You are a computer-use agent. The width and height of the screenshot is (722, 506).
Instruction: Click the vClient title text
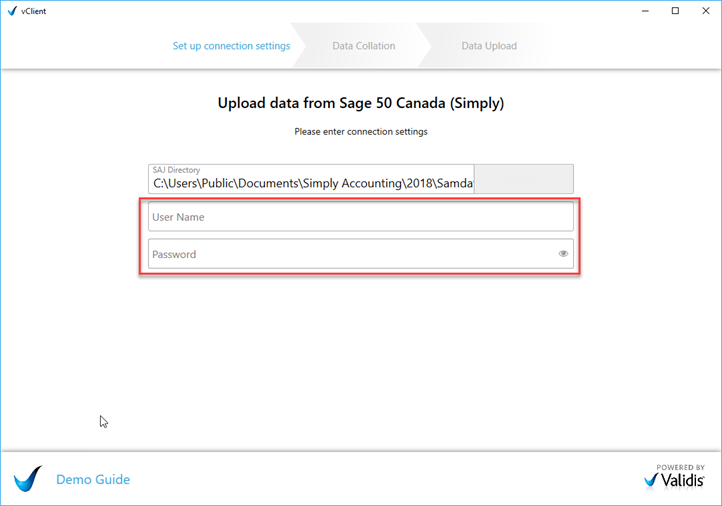pos(34,11)
